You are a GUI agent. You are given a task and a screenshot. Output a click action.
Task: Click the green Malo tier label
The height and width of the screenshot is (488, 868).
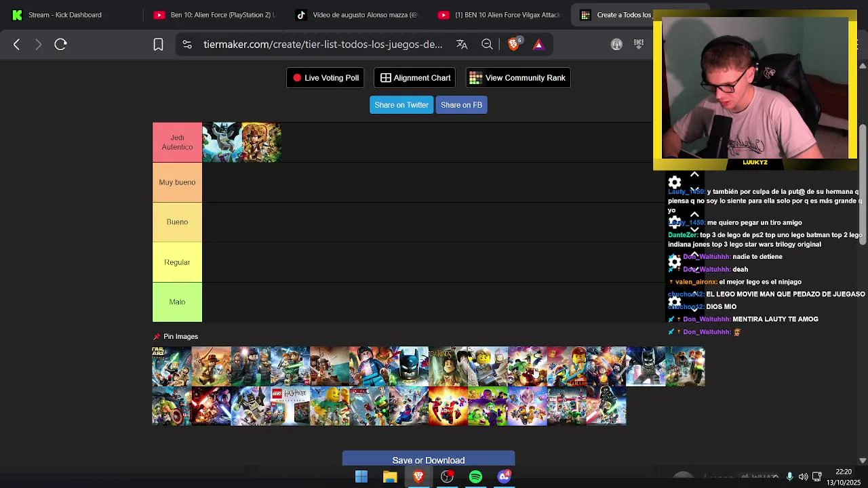point(177,302)
